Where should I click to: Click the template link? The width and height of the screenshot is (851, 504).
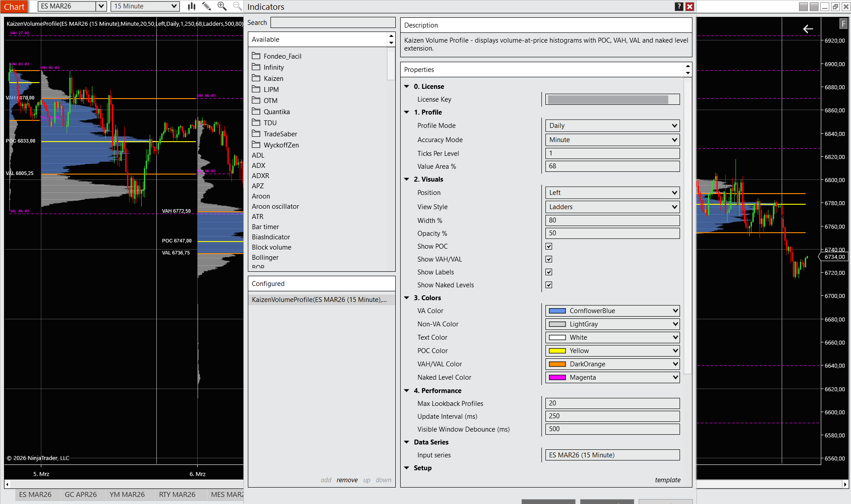point(667,480)
